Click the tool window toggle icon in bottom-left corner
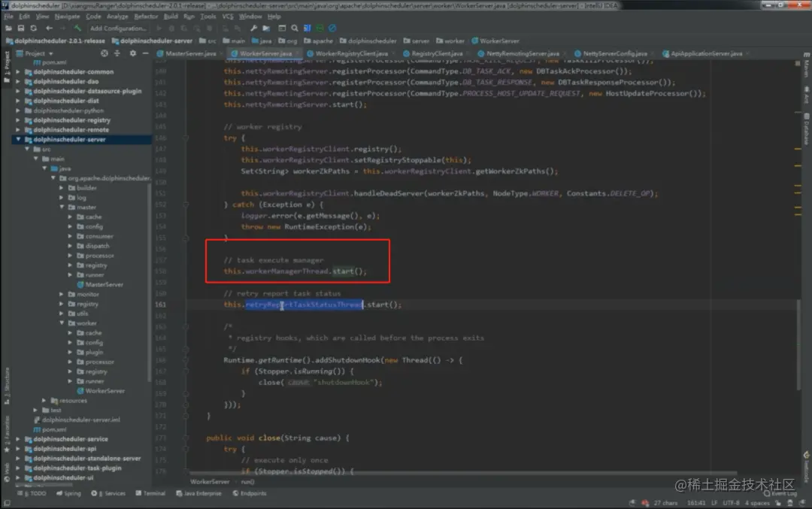 tap(7, 503)
